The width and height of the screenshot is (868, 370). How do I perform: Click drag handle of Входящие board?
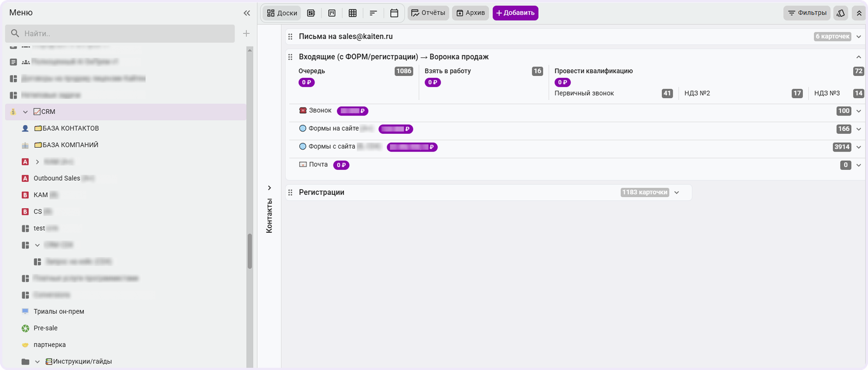[x=290, y=57]
